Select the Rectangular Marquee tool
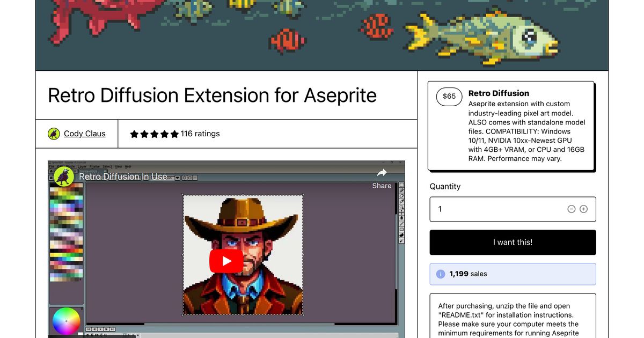This screenshot has width=644, height=338. pos(402,184)
